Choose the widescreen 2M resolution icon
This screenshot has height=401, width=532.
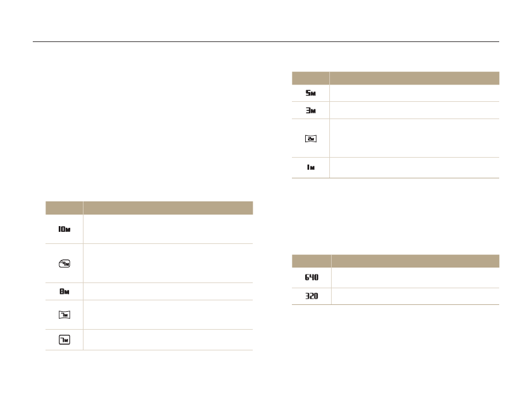pyautogui.click(x=310, y=138)
